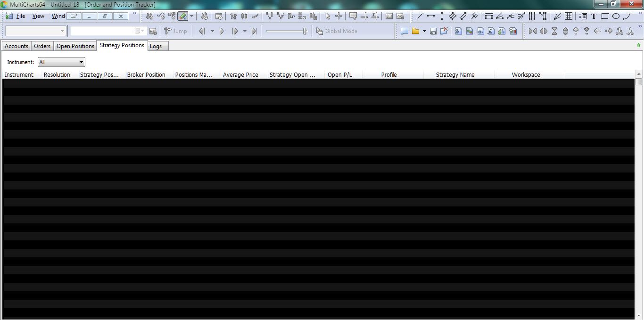
Task: Select the rectangle drawing tool
Action: 604,16
